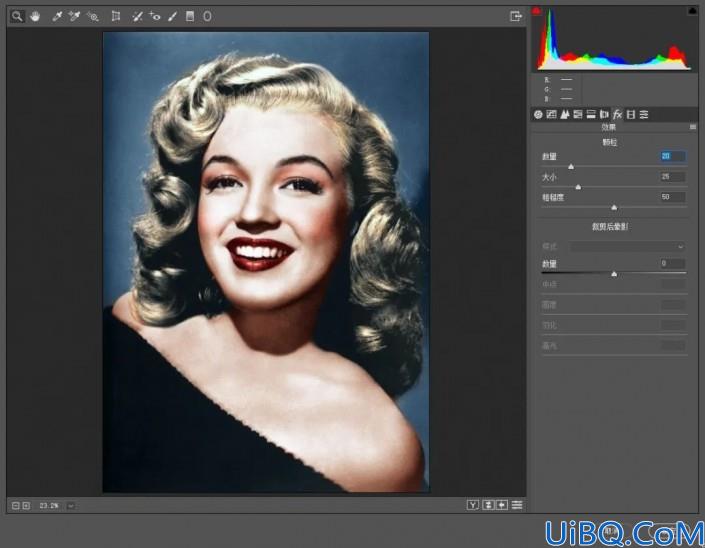This screenshot has height=548, width=705.
Task: Toggle shadow clipping warning on histogram
Action: pyautogui.click(x=536, y=11)
